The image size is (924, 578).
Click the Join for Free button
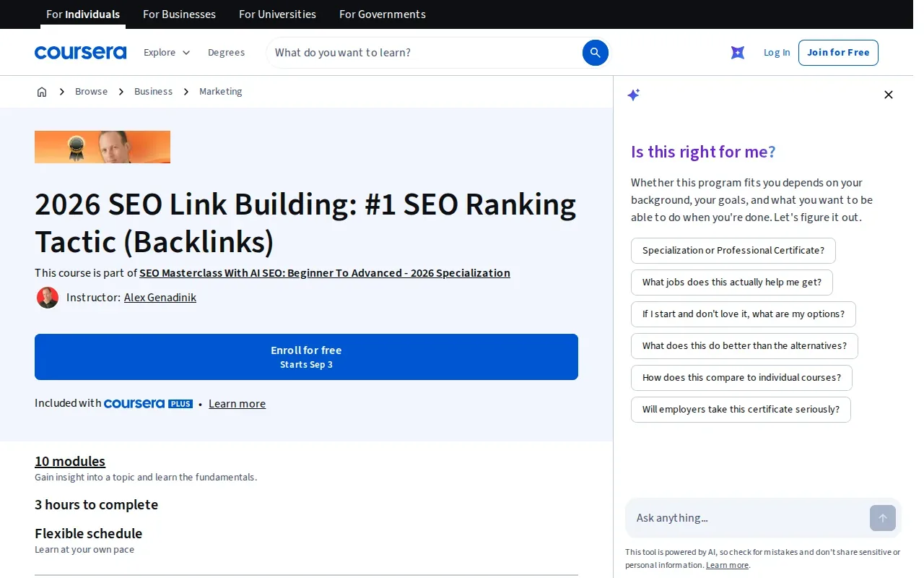click(838, 53)
